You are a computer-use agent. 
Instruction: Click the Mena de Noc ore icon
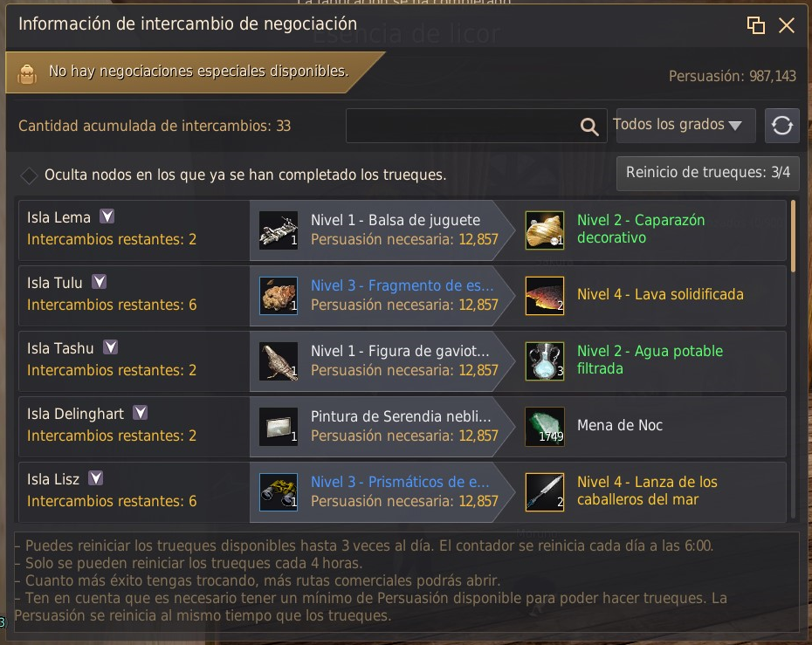tap(545, 427)
